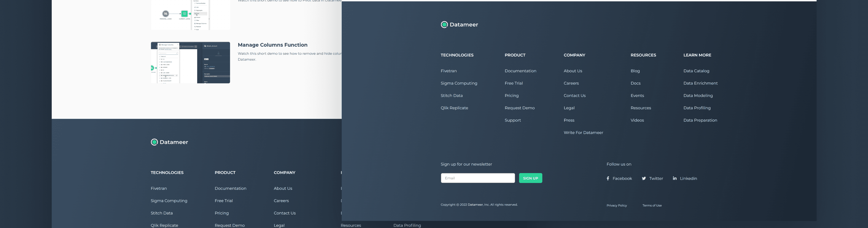The height and width of the screenshot is (228, 868).
Task: Visit the Data Preparation link
Action: click(x=700, y=120)
